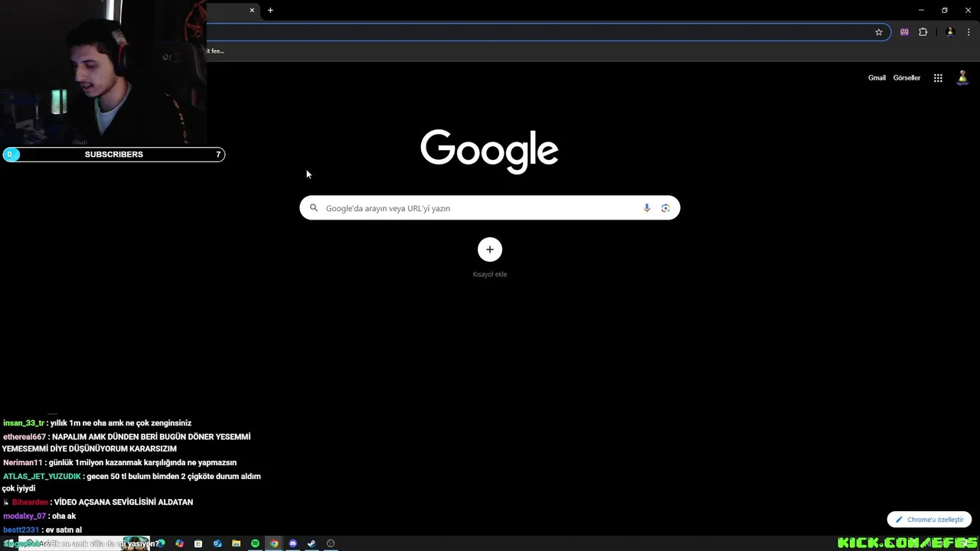Click the Google logo
Viewport: 980px width, 551px height.
489,152
